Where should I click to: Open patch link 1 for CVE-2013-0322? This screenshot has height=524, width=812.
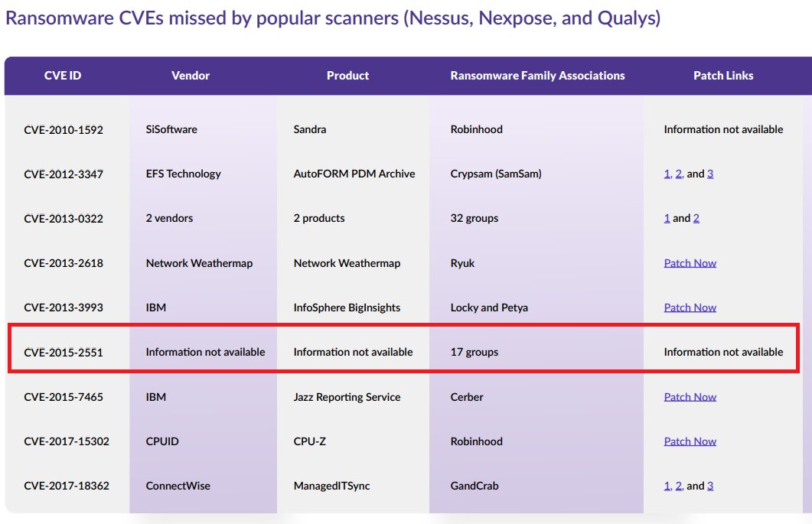coord(667,218)
